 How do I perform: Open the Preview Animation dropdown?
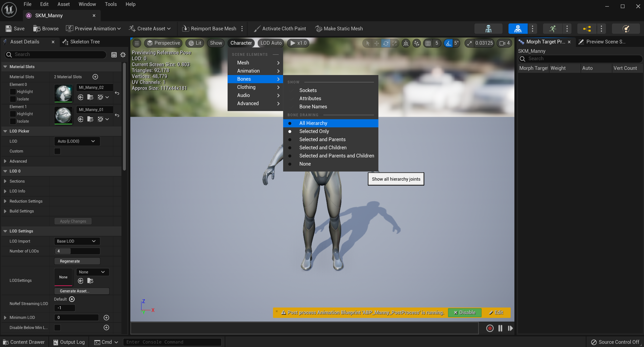(x=93, y=29)
